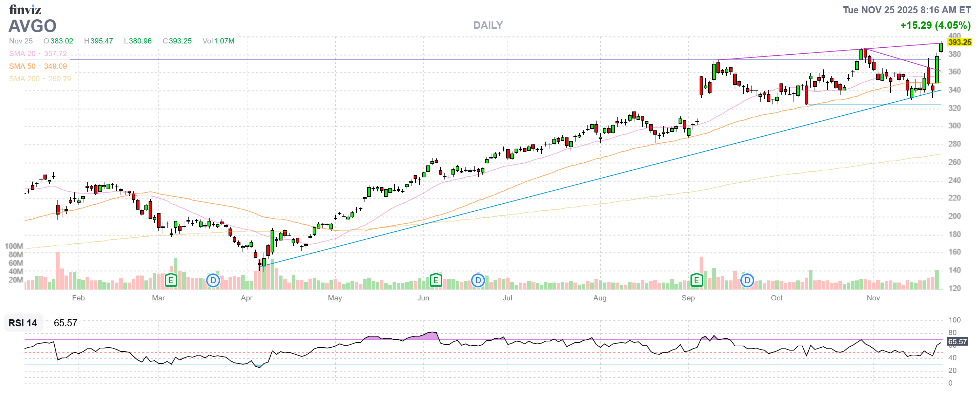Click the RSI 14 indicator label

point(23,323)
